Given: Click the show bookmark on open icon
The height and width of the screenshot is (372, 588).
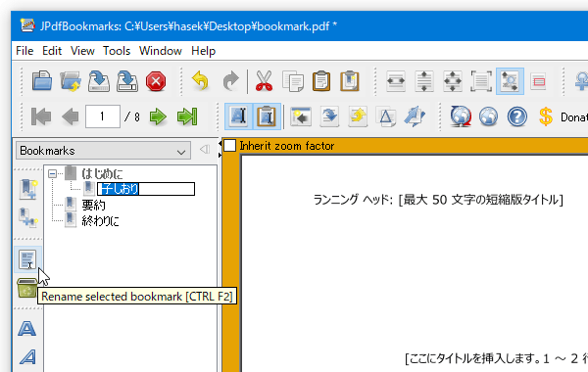Looking at the screenshot, I should coord(301,116).
